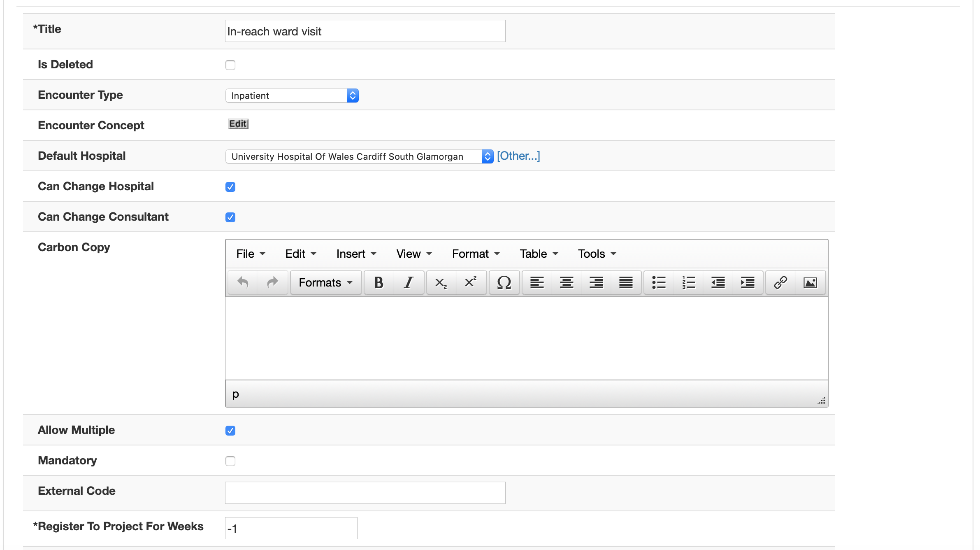
Task: Toggle the Allow Multiple checkbox
Action: tap(230, 430)
